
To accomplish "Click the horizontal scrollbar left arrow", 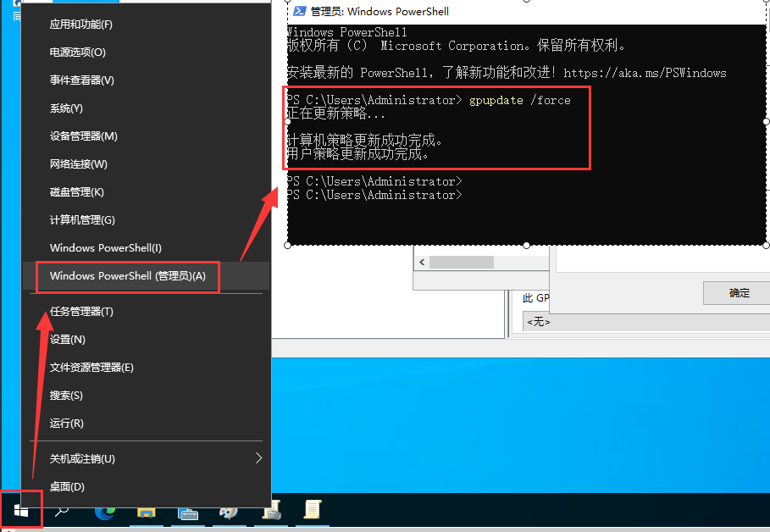I will click(x=420, y=263).
